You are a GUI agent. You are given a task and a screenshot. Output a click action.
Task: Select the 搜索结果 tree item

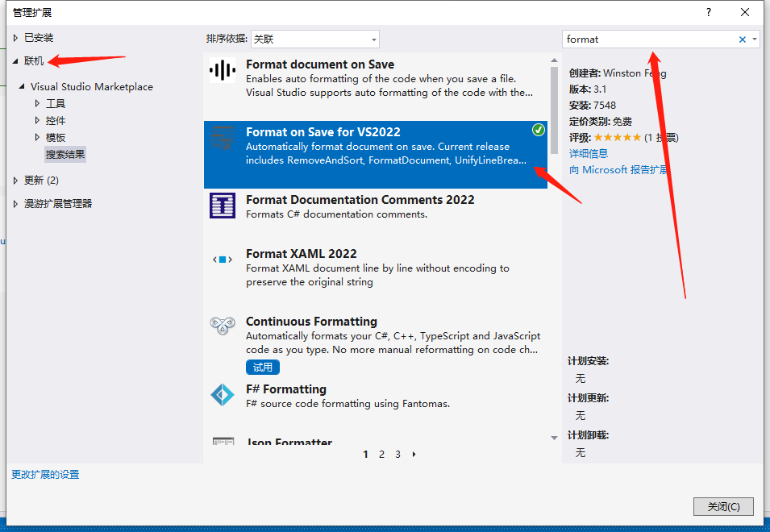[65, 155]
